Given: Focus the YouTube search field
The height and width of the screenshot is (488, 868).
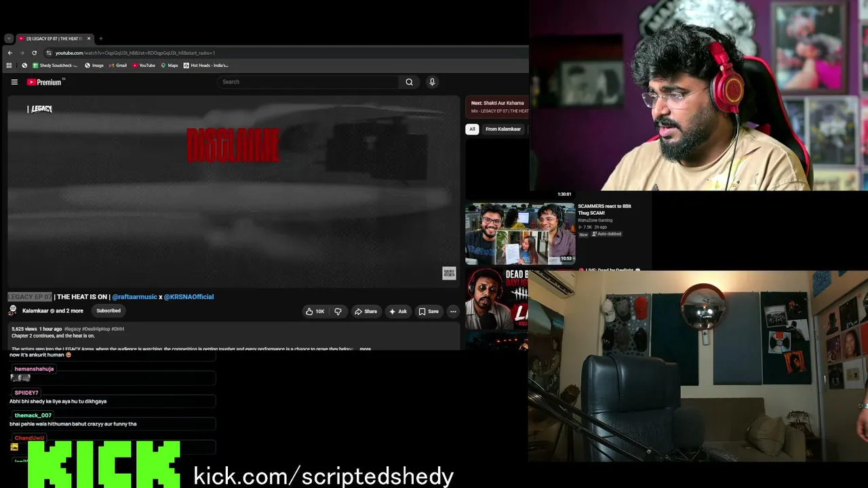Looking at the screenshot, I should pyautogui.click(x=309, y=82).
